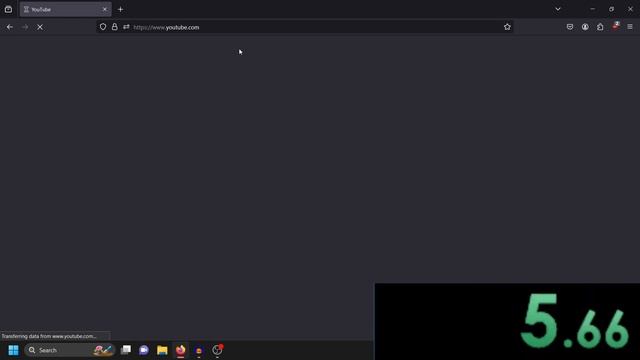Open the purple app icon after Firefox
This screenshot has height=360, width=640.
coord(199,350)
